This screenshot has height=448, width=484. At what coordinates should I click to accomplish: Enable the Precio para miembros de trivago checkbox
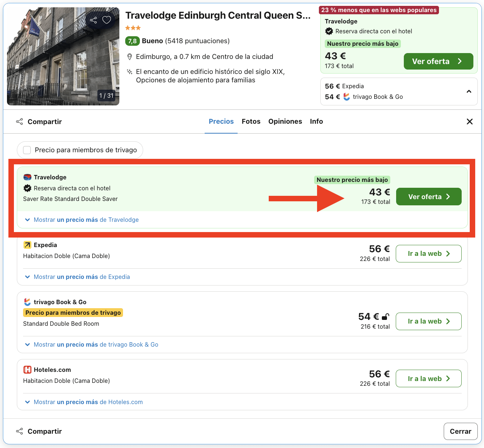click(x=27, y=150)
